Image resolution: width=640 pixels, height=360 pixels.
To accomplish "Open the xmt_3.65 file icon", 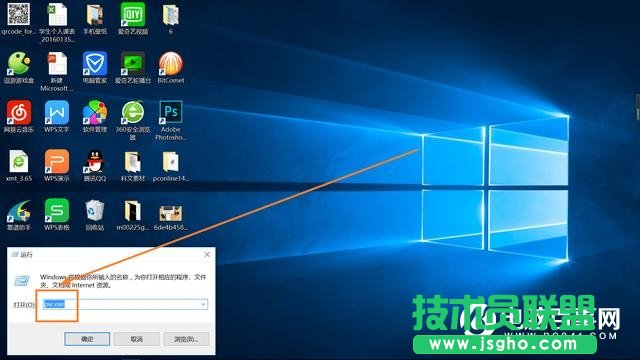I will pos(19,162).
